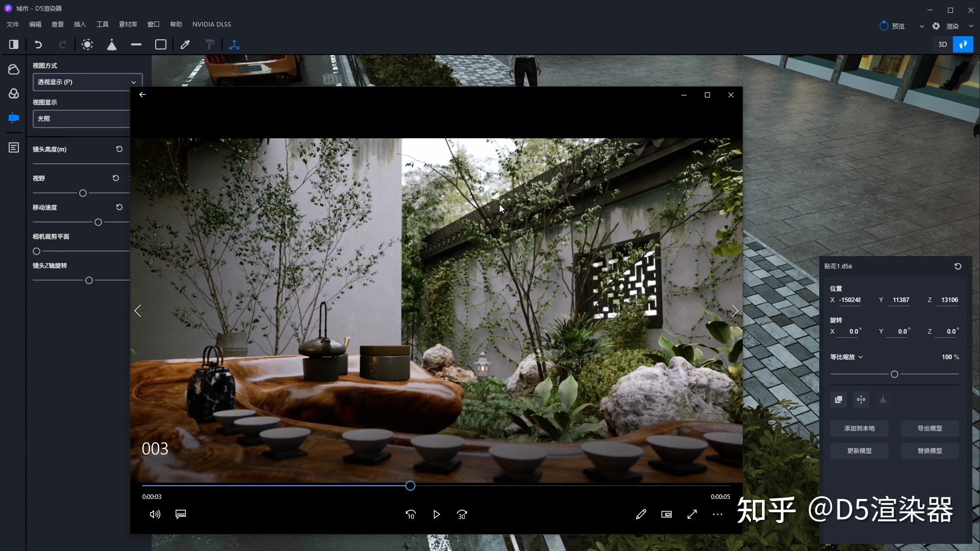Click the 替换模型 button
Screen dimensions: 980x551
[929, 451]
